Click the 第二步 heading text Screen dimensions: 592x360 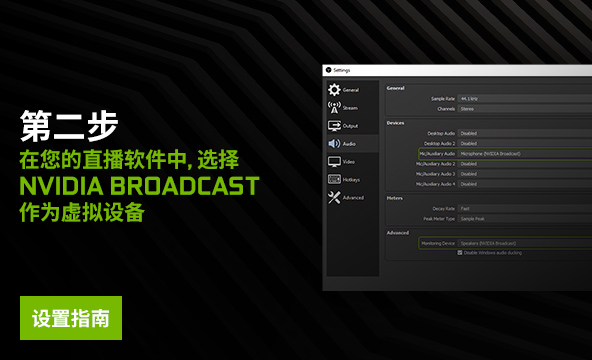tap(69, 126)
